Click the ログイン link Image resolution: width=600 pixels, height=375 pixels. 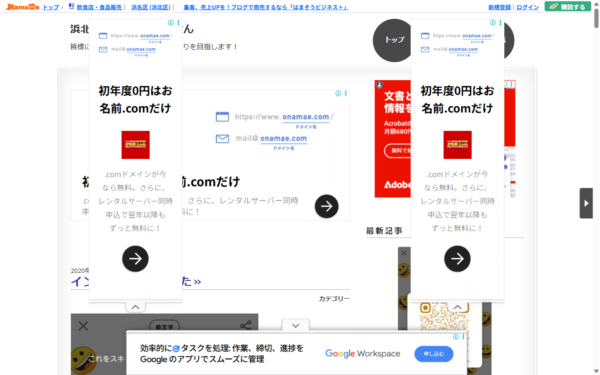tap(527, 7)
